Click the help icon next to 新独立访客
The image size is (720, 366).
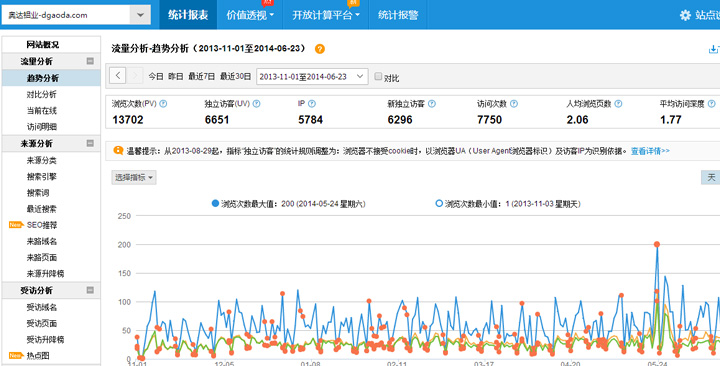click(x=432, y=104)
